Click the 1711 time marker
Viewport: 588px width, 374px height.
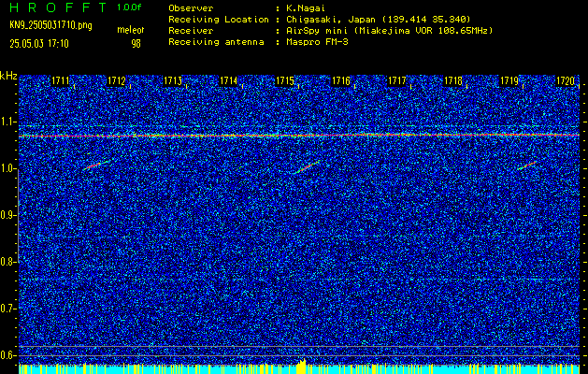click(61, 80)
